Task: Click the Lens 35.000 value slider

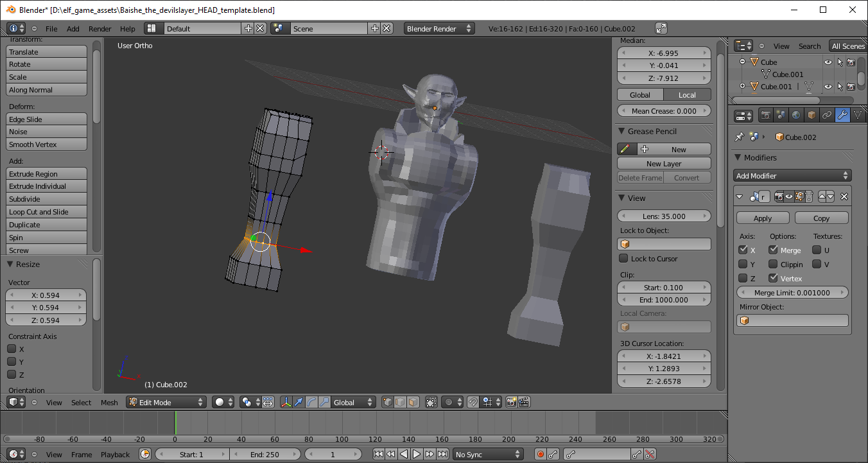Action: [664, 216]
